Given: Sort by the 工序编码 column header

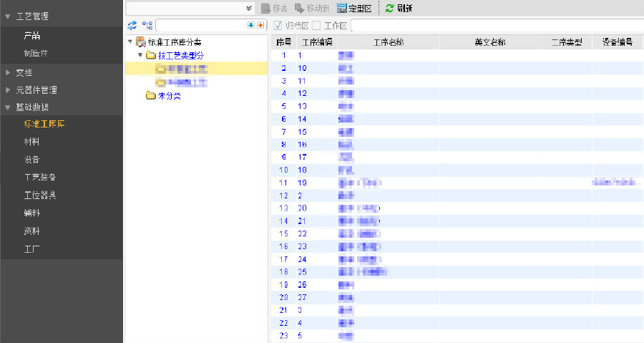Looking at the screenshot, I should click(316, 42).
